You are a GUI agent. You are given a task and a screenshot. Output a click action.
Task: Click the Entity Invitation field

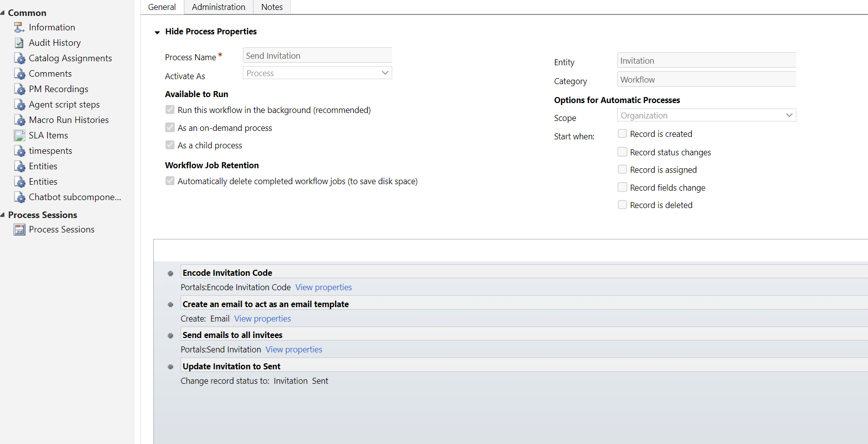(x=707, y=60)
